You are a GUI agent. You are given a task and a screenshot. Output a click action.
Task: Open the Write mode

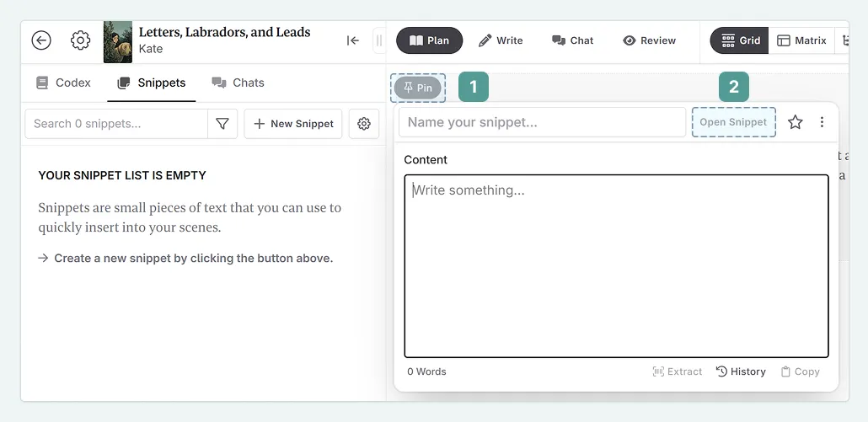click(x=501, y=40)
